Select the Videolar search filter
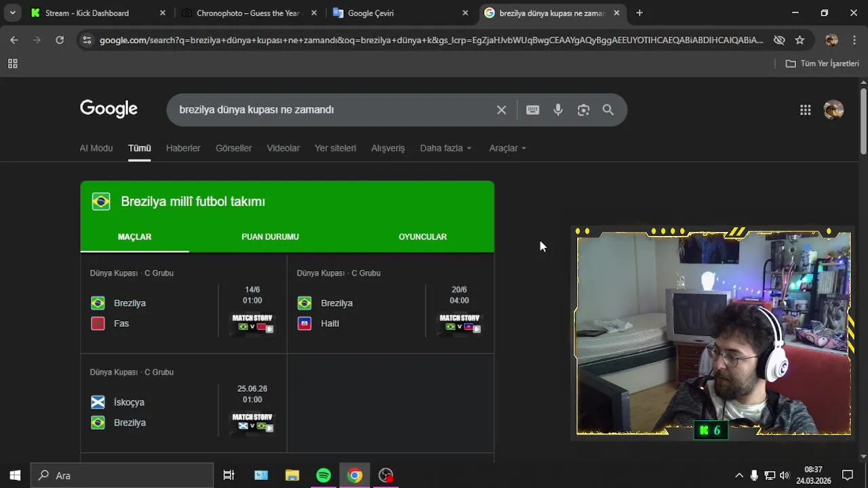 [283, 148]
